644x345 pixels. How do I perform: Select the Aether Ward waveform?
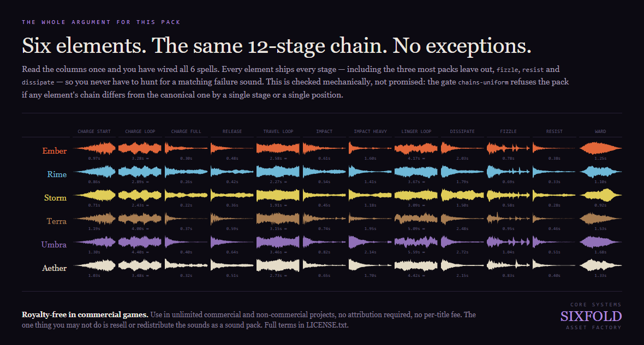tap(600, 265)
